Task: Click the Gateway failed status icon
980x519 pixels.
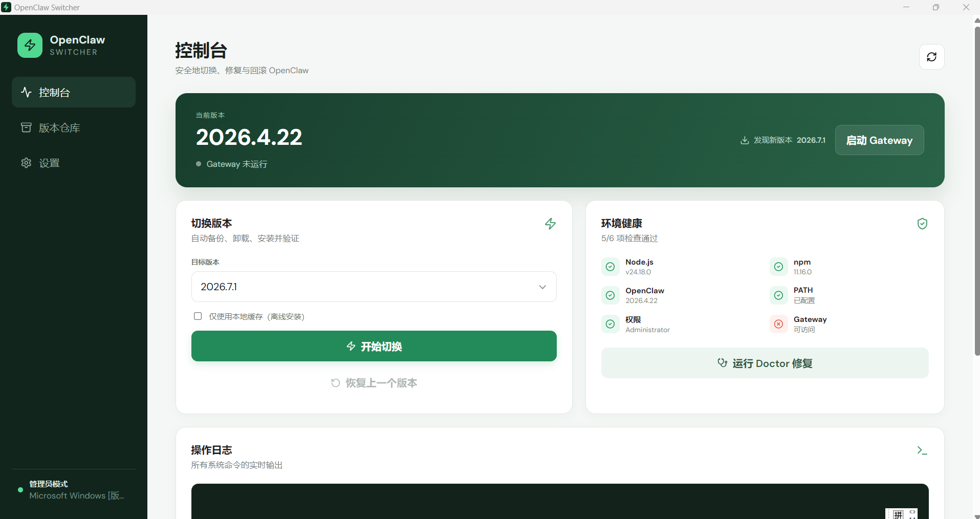Action: (x=778, y=324)
